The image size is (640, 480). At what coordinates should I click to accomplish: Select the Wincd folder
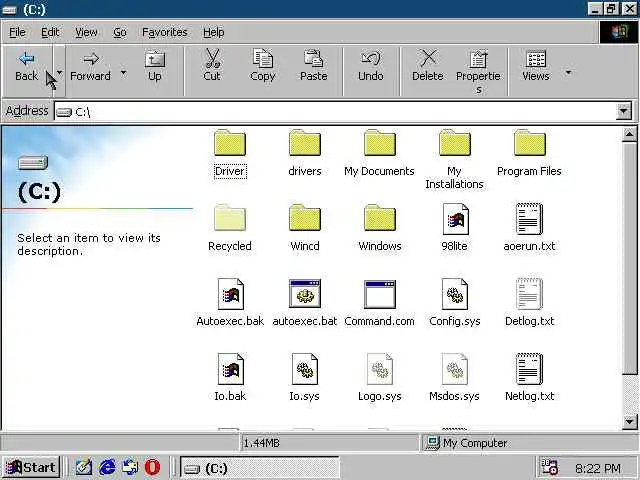pyautogui.click(x=305, y=229)
